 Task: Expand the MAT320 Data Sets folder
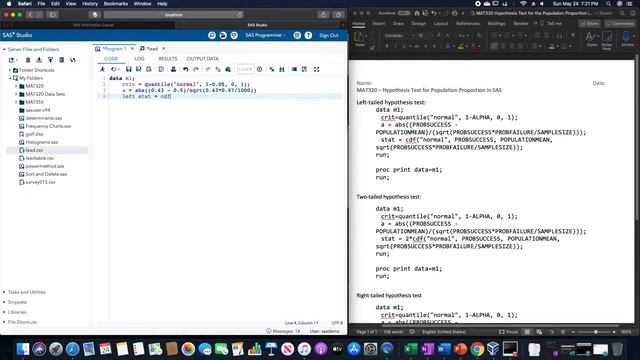16,94
